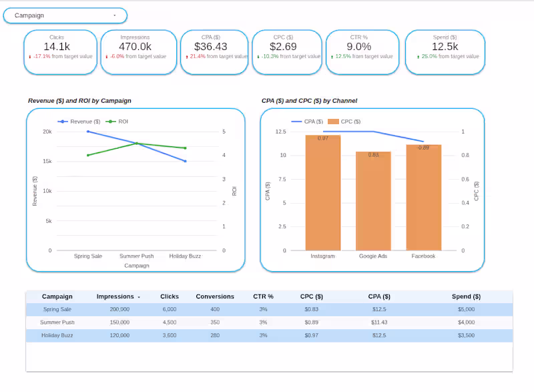Viewport: 534px width, 392px height.
Task: Click the 120,000 impressions cell
Action: (119, 335)
